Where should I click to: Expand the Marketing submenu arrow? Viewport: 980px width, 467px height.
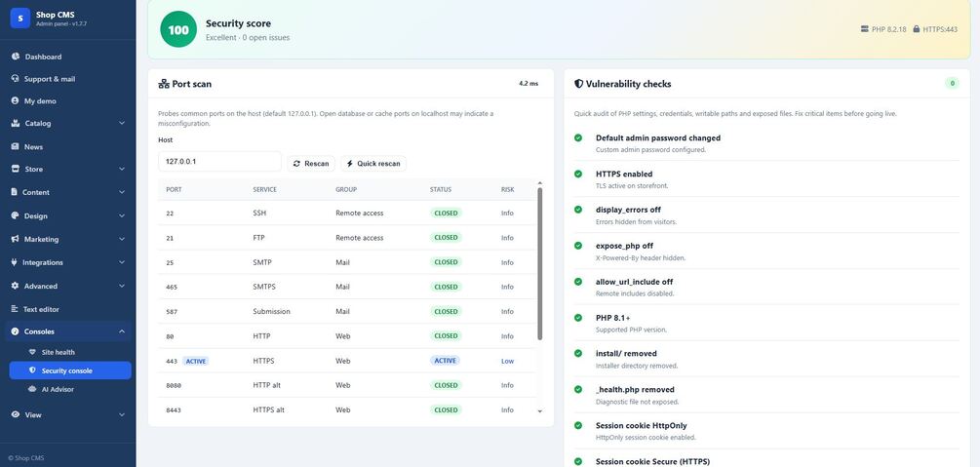pyautogui.click(x=122, y=239)
